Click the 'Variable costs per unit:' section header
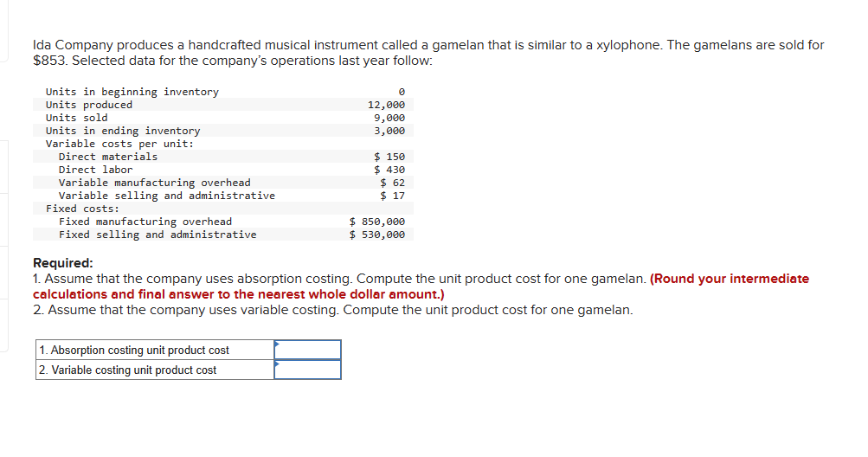The height and width of the screenshot is (457, 868). tap(120, 144)
